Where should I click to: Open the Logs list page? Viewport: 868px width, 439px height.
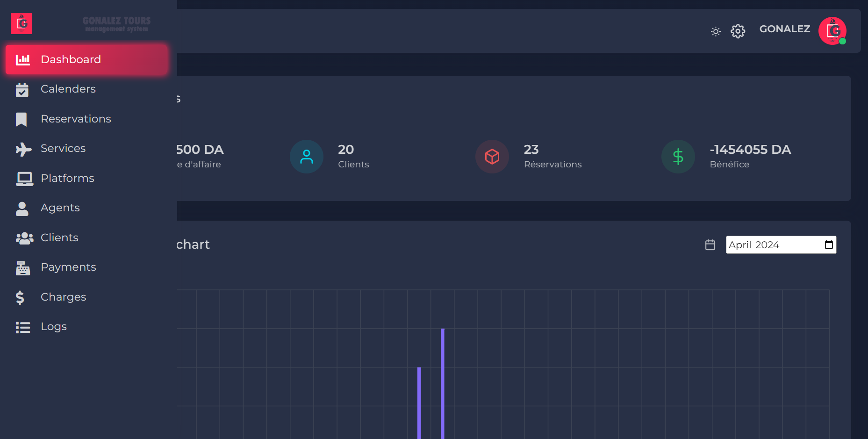[53, 326]
